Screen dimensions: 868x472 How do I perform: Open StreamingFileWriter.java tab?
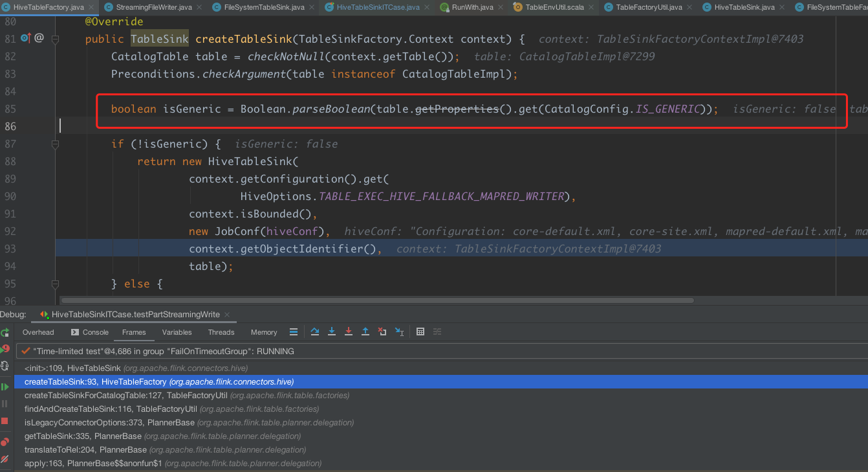(x=154, y=7)
